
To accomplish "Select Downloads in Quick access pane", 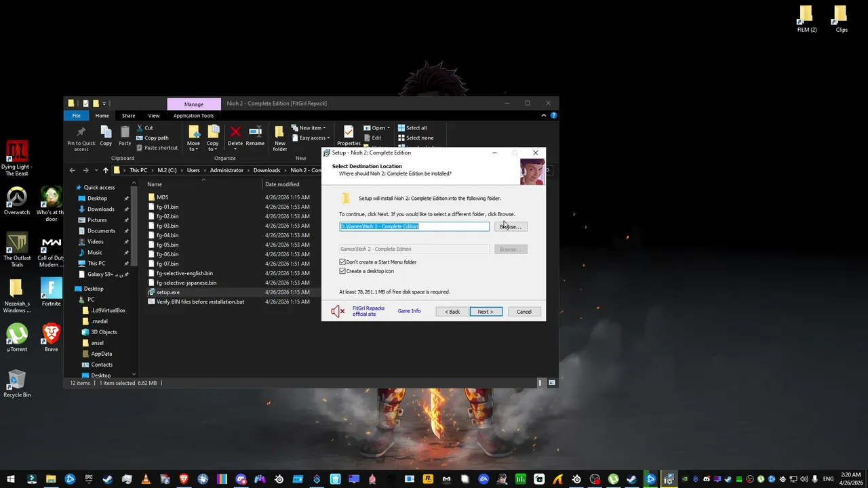I will click(100, 209).
